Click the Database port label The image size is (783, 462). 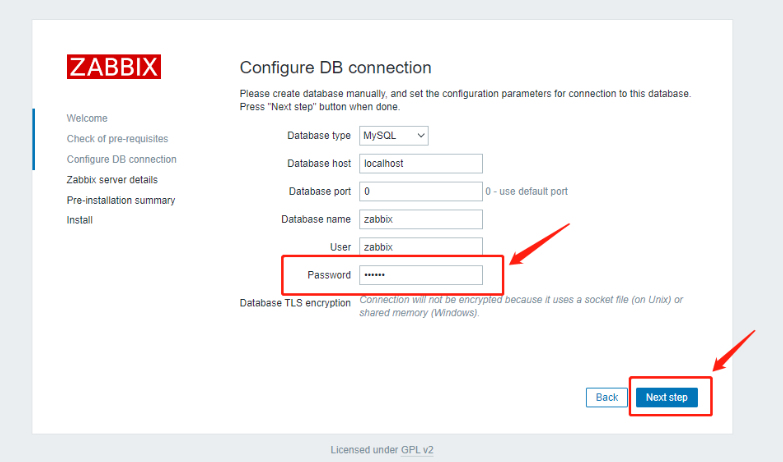pyautogui.click(x=320, y=192)
